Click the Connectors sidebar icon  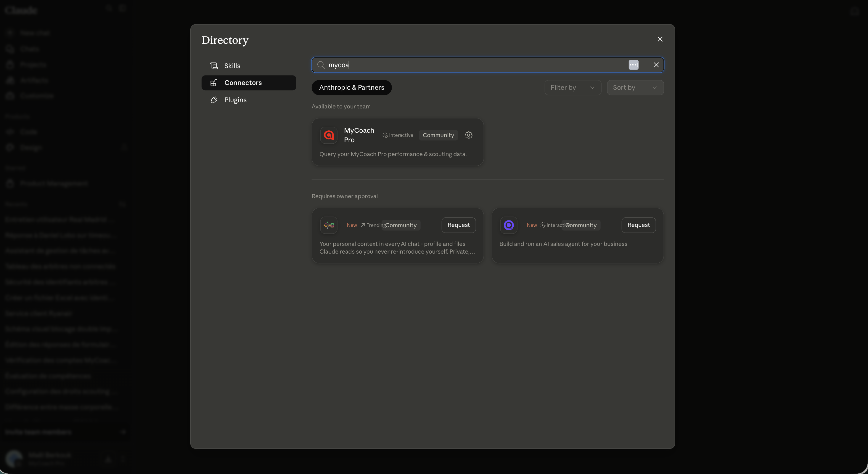click(214, 83)
